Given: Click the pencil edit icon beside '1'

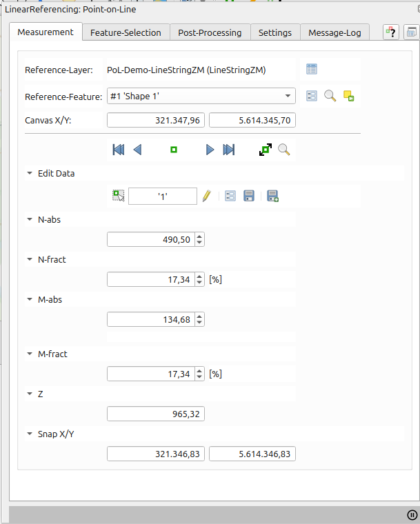Looking at the screenshot, I should [x=206, y=196].
